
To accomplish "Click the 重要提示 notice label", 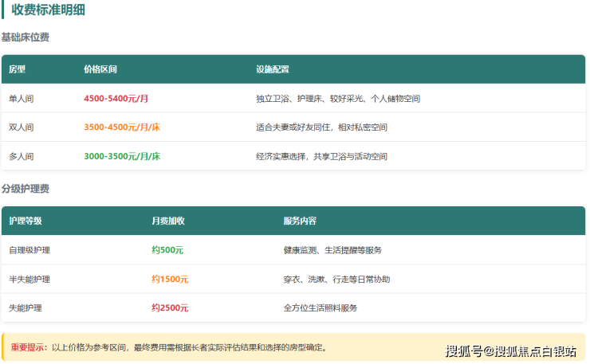I will tap(29, 347).
